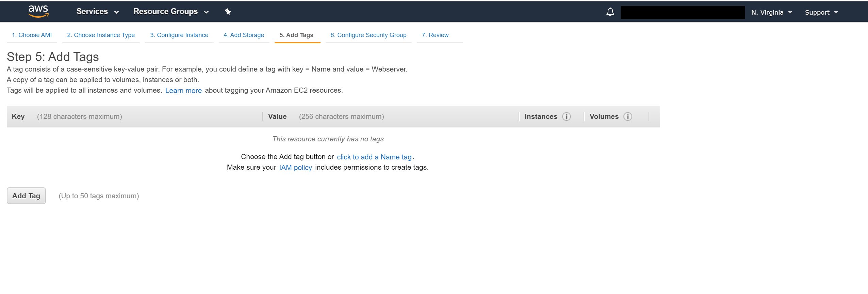The image size is (868, 294).
Task: Open the IAM policy link
Action: click(296, 168)
